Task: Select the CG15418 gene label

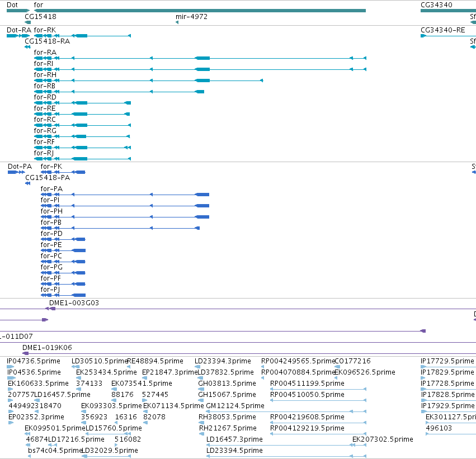Action: (40, 17)
